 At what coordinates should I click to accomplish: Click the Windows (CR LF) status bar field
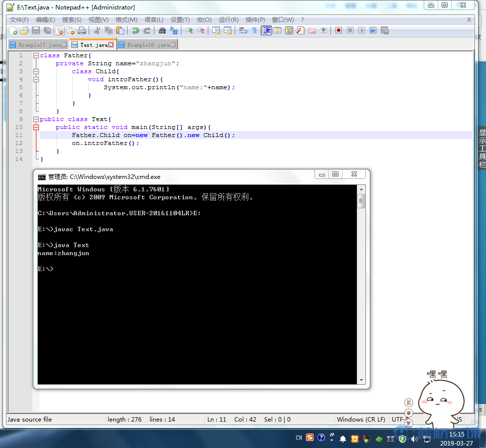361,419
